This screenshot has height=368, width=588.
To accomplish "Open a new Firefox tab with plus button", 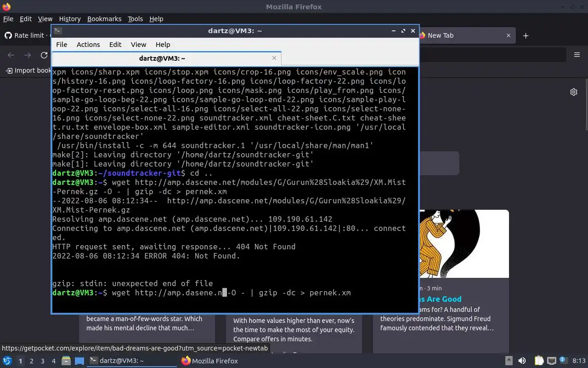I will (x=526, y=35).
